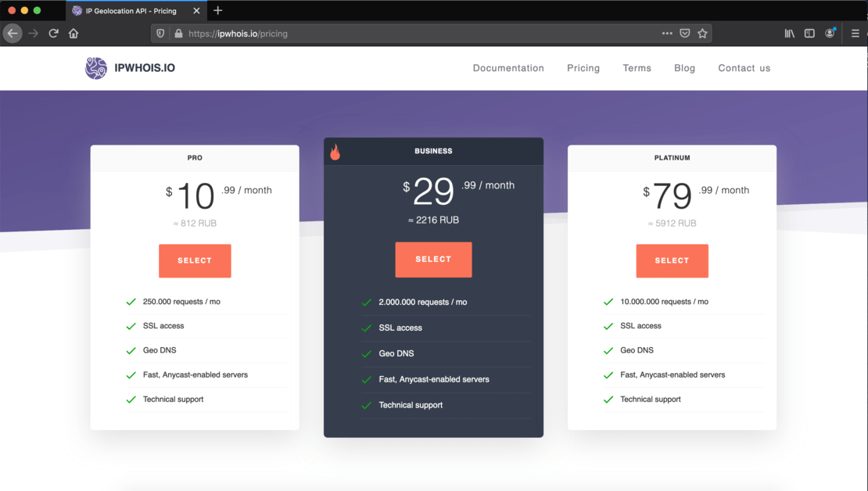
Task: Open the Documentation nav link
Action: click(508, 68)
